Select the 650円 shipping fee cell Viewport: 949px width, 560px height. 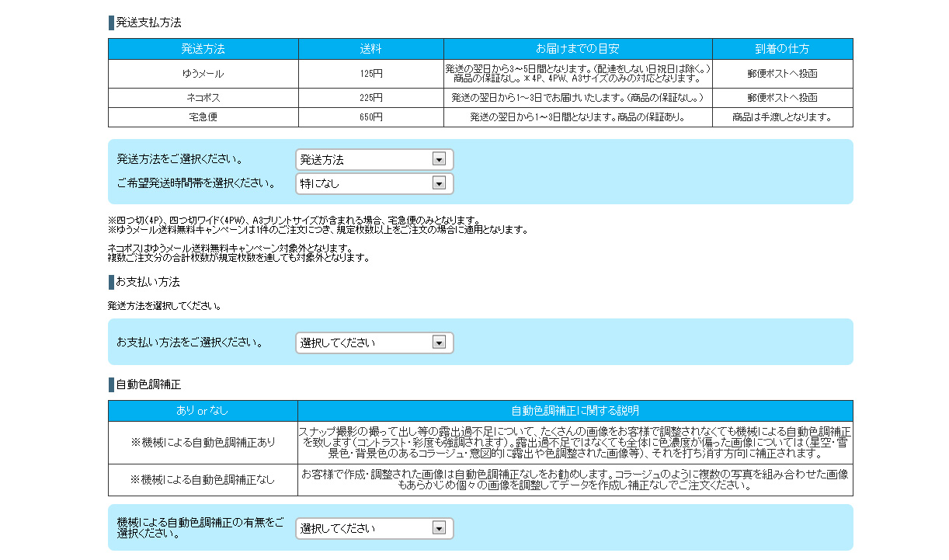[x=370, y=117]
